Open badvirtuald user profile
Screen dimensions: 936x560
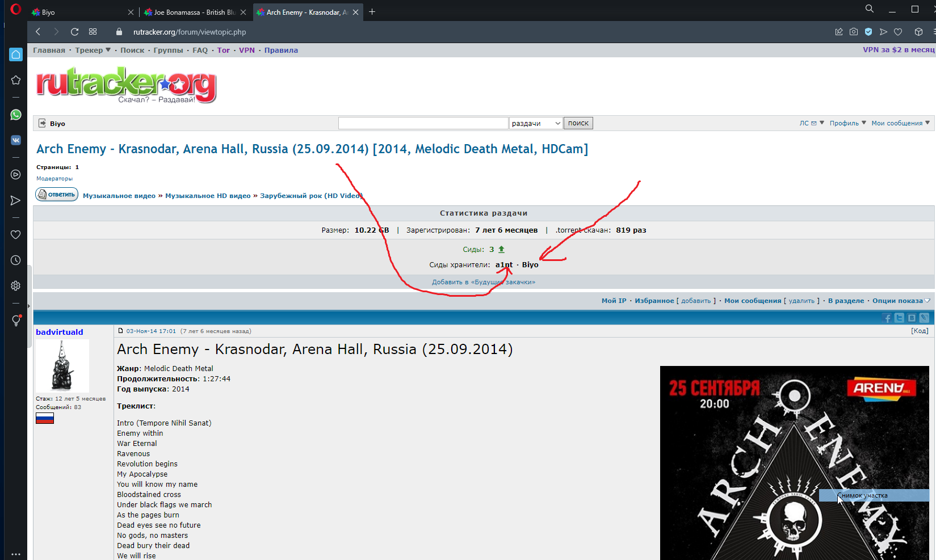(60, 332)
